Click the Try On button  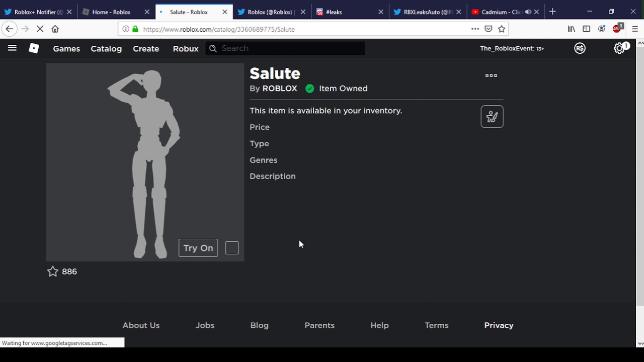[x=198, y=248]
